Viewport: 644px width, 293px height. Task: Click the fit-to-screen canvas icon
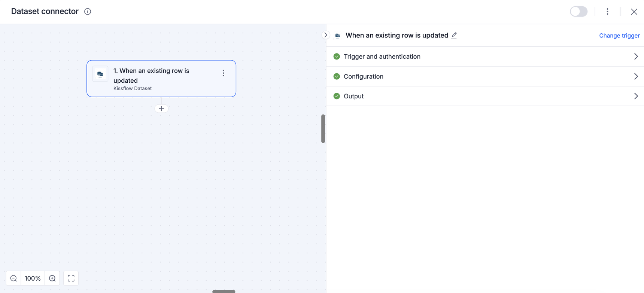pyautogui.click(x=71, y=278)
